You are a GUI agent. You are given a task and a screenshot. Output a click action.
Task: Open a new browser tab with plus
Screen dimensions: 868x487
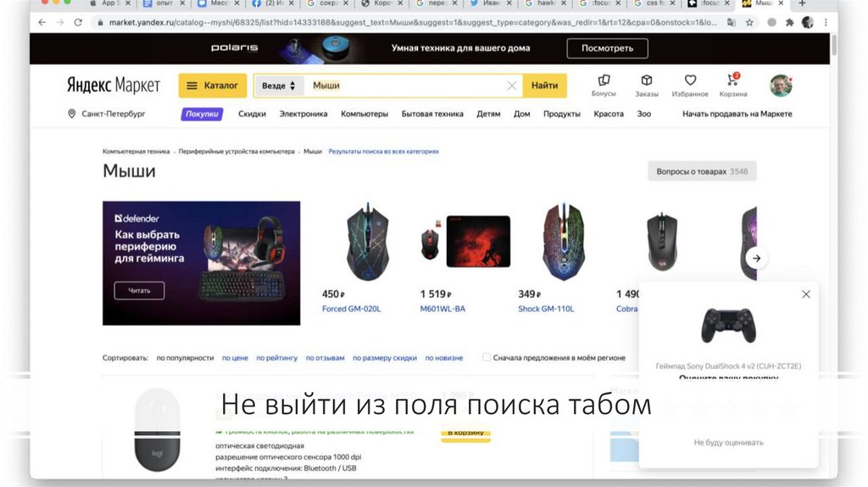(x=802, y=3)
